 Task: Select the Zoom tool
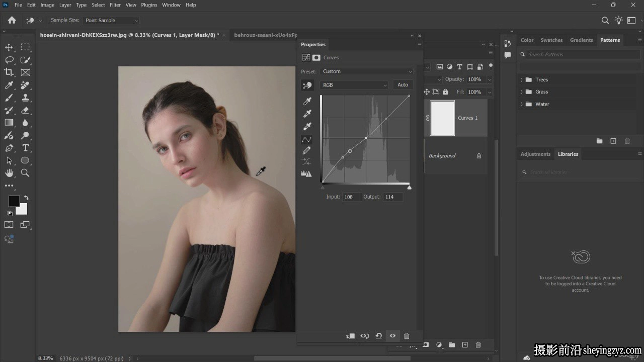(x=25, y=173)
